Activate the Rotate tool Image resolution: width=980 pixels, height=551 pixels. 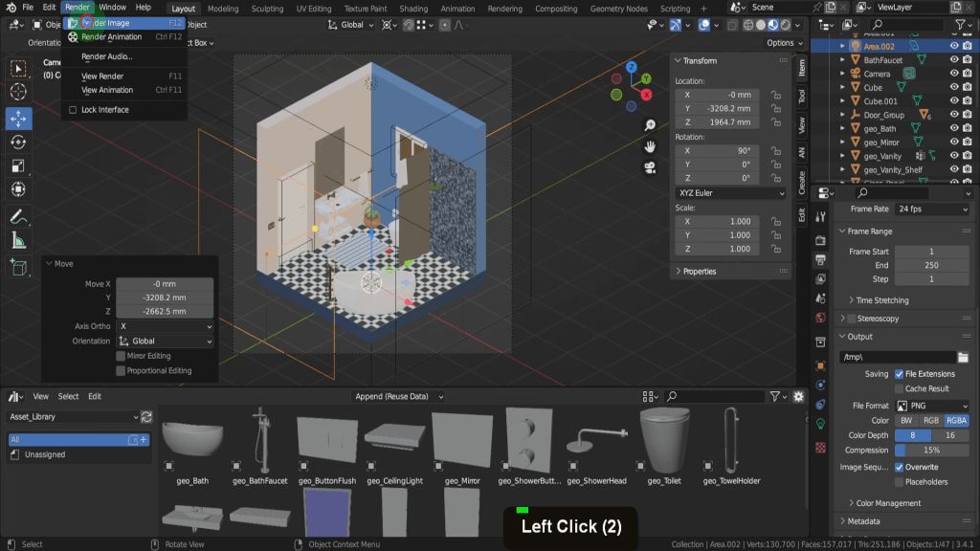pos(18,143)
